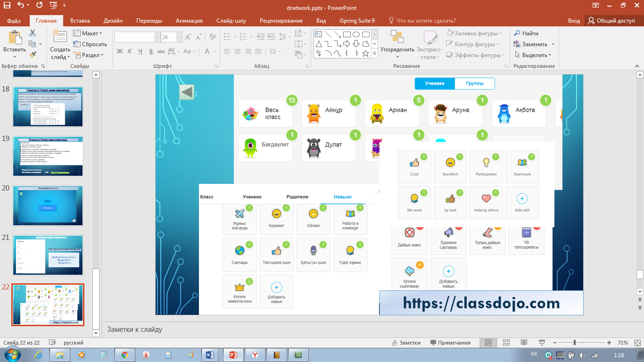The width and height of the screenshot is (644, 362).
Task: Toggle text shadow (S) formatting
Action: (150, 51)
